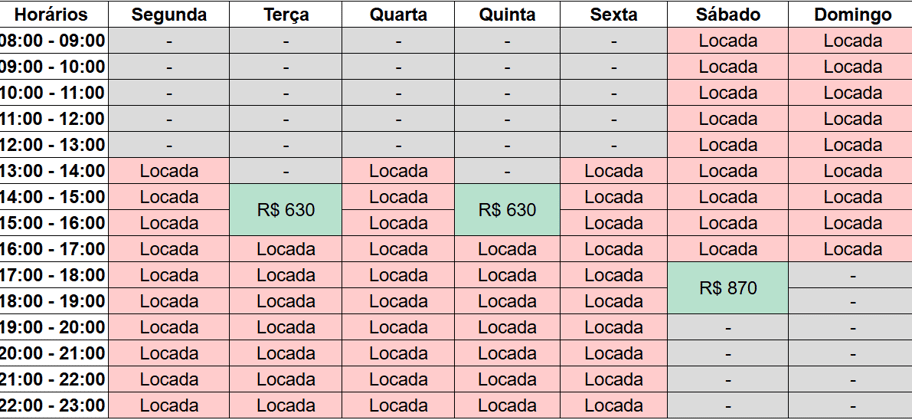This screenshot has height=420, width=912.
Task: Select the 22:00 - 23:00 row label
Action: point(54,405)
